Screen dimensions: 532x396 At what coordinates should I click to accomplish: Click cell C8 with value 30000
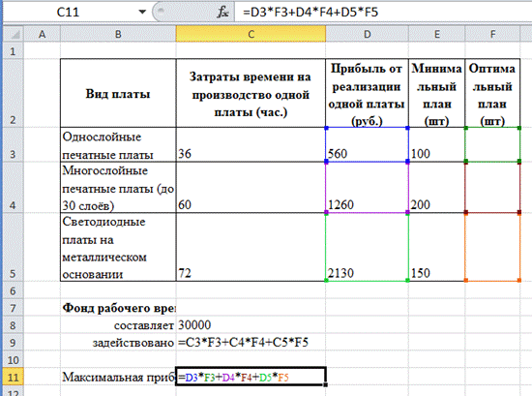(251, 325)
